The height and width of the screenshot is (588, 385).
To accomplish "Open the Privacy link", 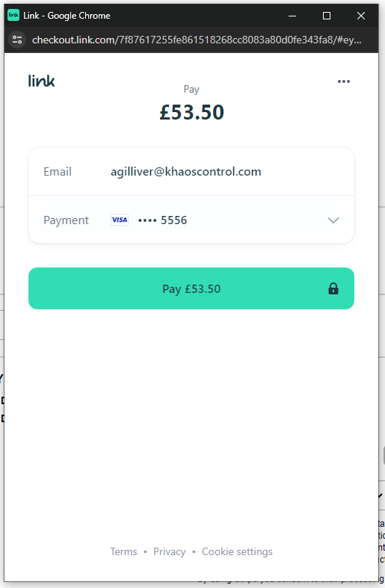I will [x=169, y=551].
